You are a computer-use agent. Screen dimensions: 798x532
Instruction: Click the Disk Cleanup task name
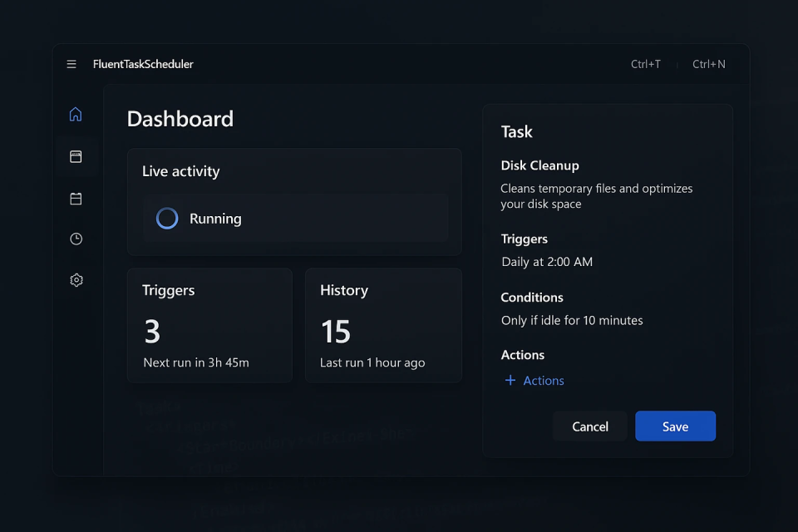[539, 165]
